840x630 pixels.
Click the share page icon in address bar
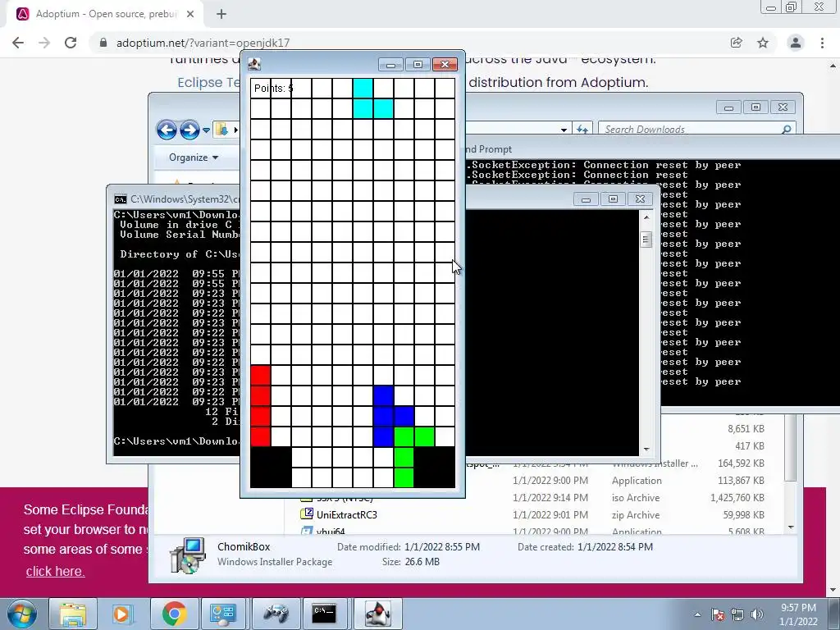(x=737, y=43)
